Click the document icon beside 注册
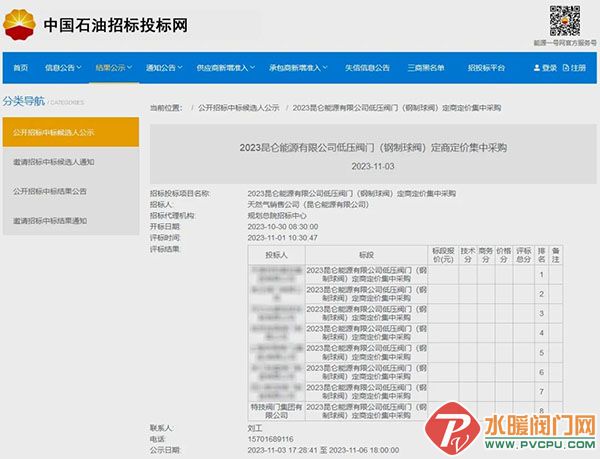The image size is (600, 459). click(566, 68)
